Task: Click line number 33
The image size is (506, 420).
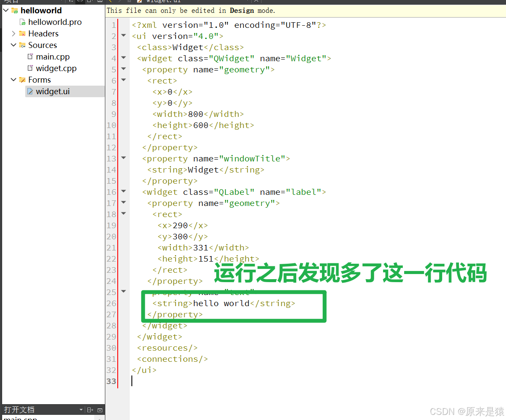Action: click(111, 381)
